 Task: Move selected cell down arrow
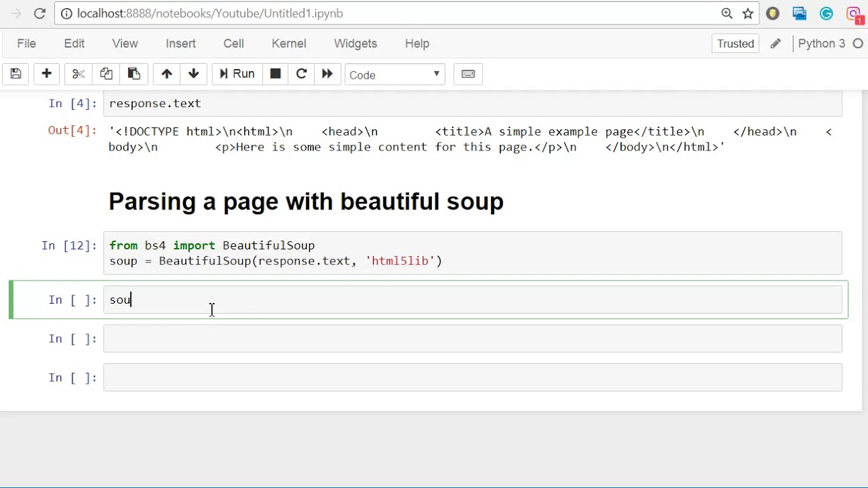click(x=193, y=74)
